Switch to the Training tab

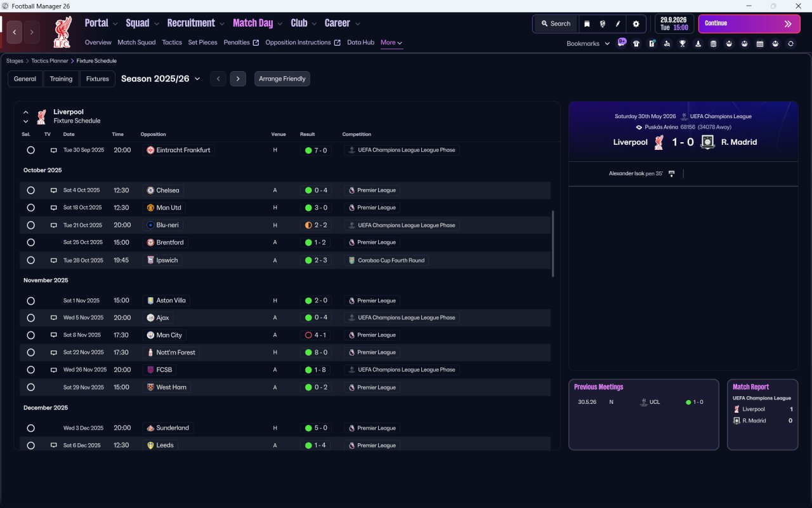(x=62, y=79)
